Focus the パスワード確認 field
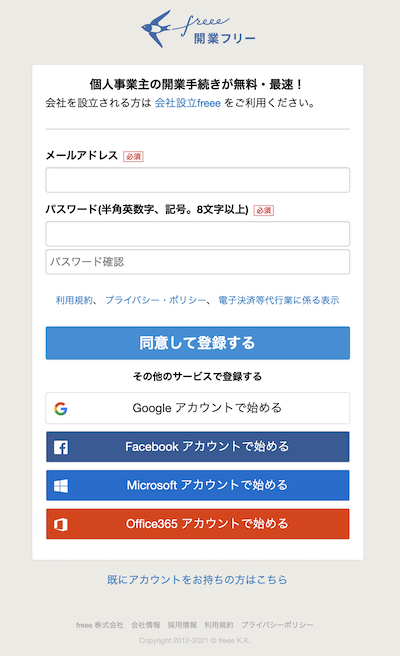The width and height of the screenshot is (400, 656). 197,262
